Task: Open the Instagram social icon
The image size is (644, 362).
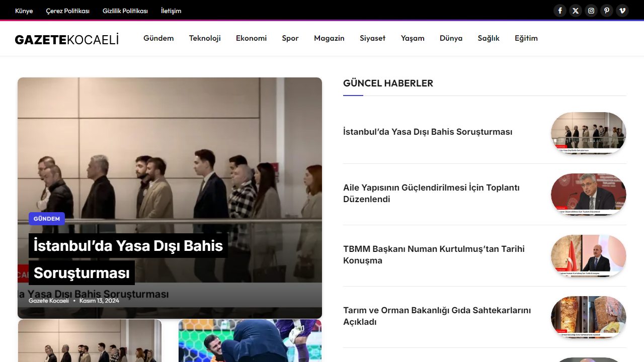Action: point(591,11)
